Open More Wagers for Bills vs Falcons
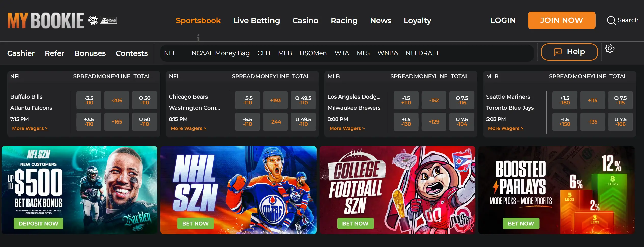Viewport: 644px width, 247px height. click(x=30, y=128)
